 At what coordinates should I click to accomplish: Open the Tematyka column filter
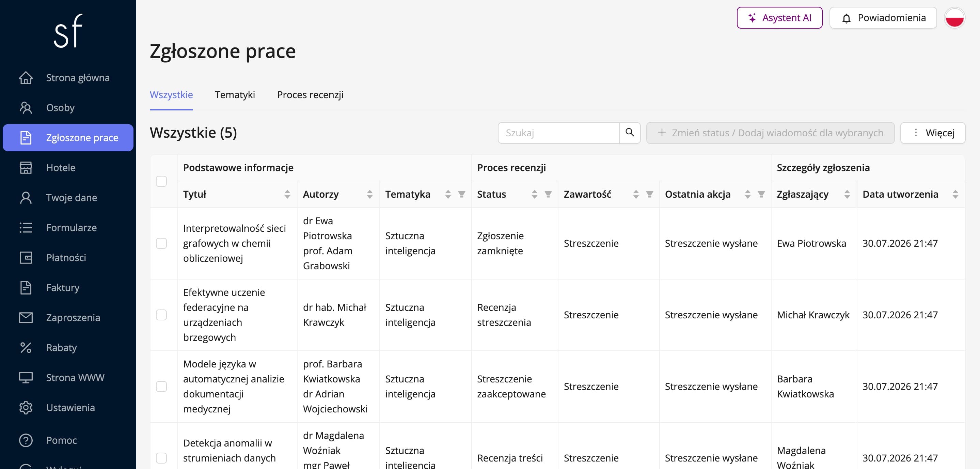pyautogui.click(x=461, y=195)
